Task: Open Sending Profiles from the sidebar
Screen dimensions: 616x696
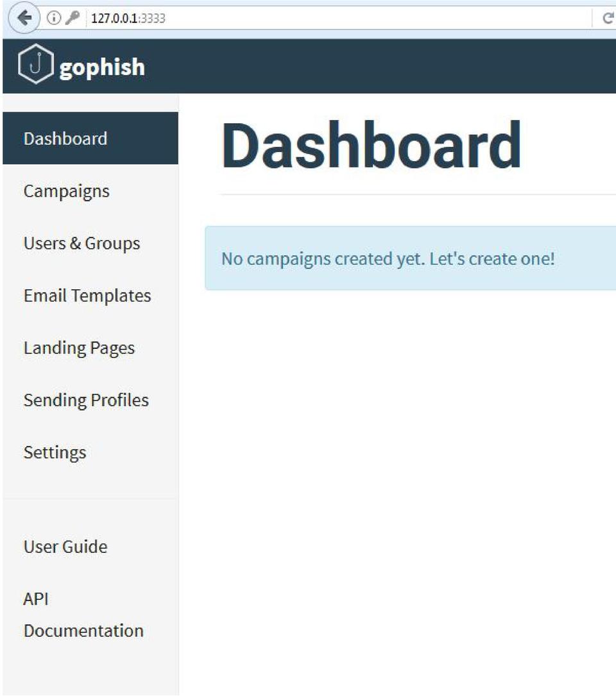Action: (86, 400)
